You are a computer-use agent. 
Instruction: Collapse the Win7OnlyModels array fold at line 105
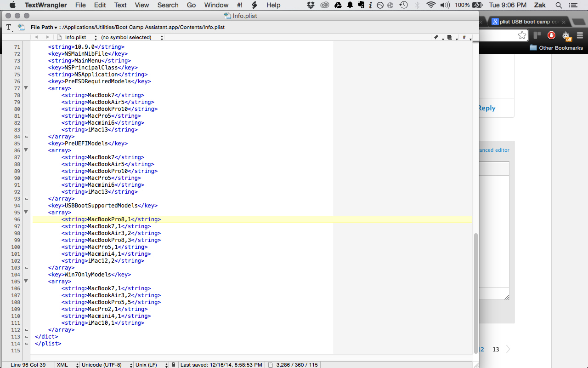[x=26, y=282]
